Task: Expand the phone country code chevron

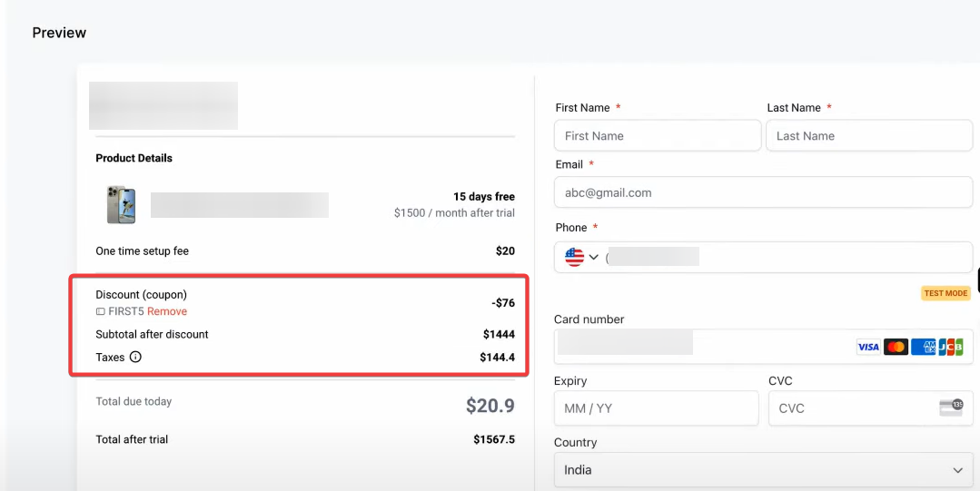Action: [x=594, y=257]
